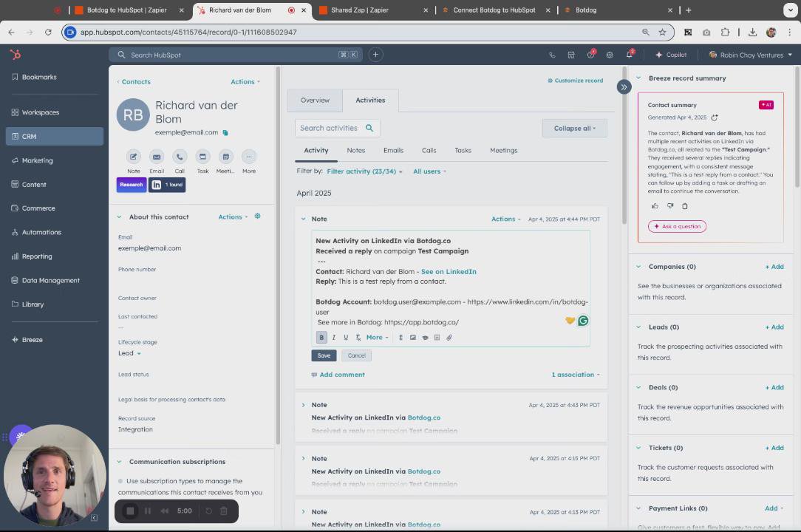Viewport: 801px width, 532px height.
Task: Click Ask a question button
Action: point(677,226)
